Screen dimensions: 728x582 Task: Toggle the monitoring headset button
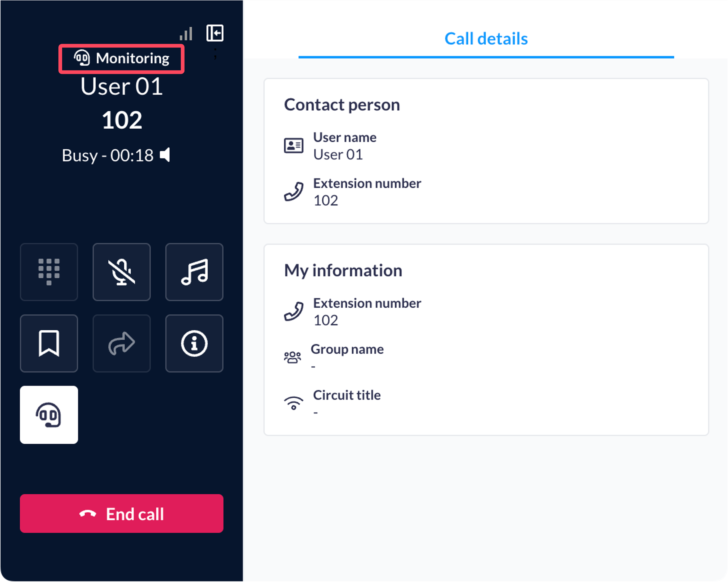[49, 415]
